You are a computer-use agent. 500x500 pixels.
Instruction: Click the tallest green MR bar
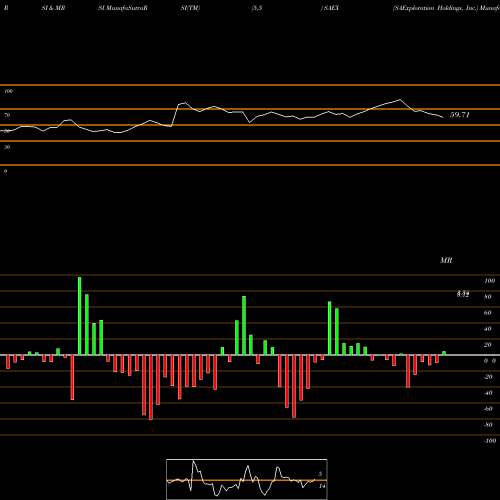tap(80, 316)
